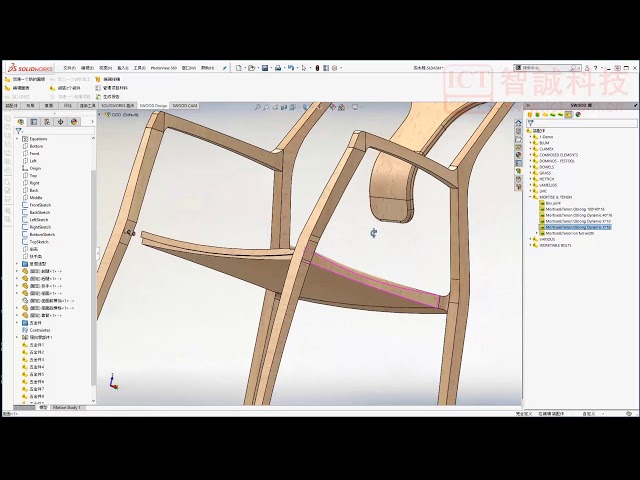Select the Motion Study 1 bottom tab

click(67, 407)
